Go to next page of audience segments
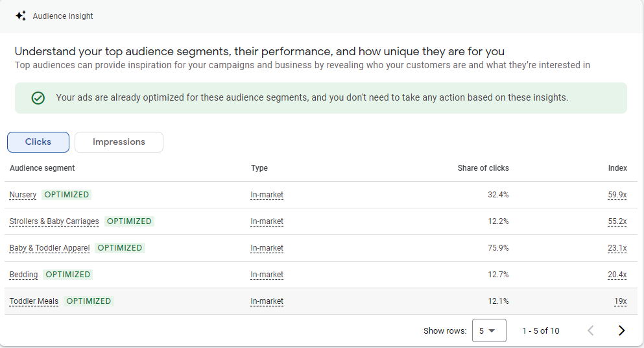The image size is (644, 348). click(621, 330)
